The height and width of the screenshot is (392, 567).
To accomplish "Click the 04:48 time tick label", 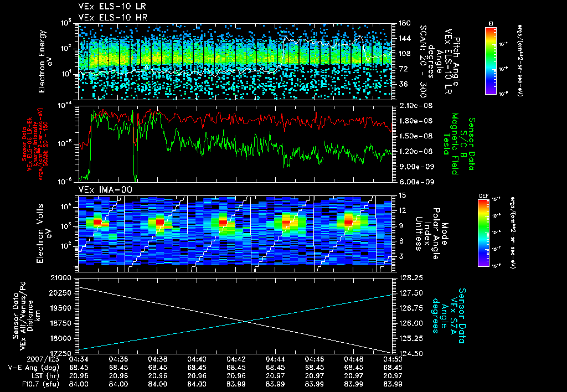I will pyautogui.click(x=354, y=360).
